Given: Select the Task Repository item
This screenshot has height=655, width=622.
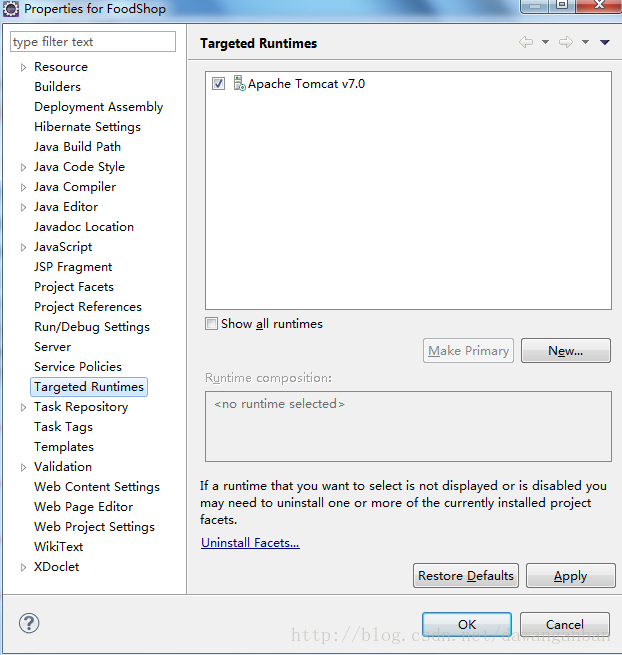Looking at the screenshot, I should [x=81, y=407].
